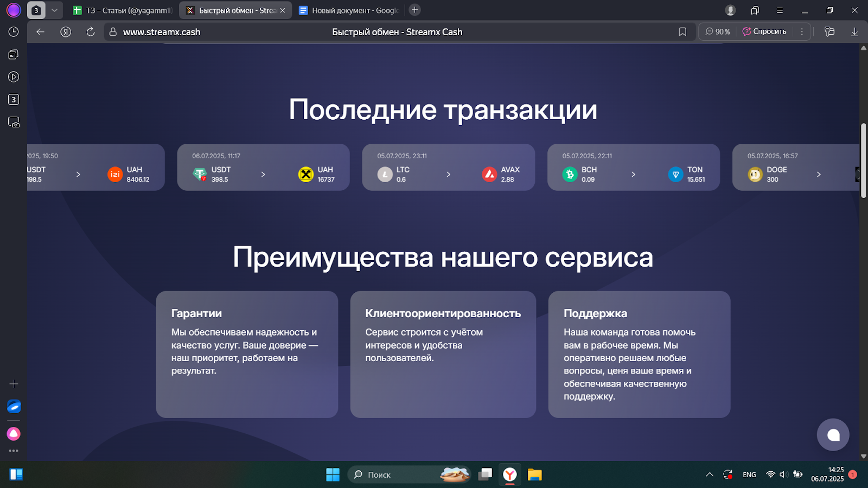Bookmark this page

tap(682, 32)
